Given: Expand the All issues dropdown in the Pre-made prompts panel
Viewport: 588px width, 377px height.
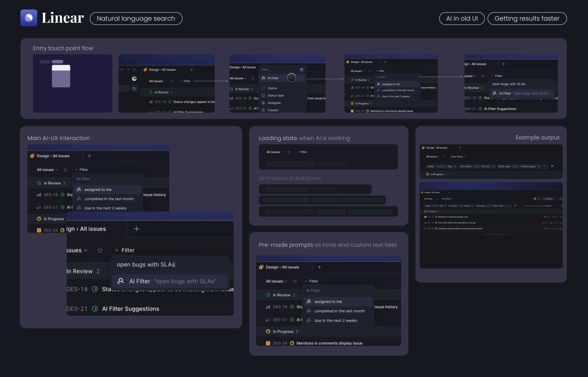Looking at the screenshot, I should pyautogui.click(x=276, y=281).
